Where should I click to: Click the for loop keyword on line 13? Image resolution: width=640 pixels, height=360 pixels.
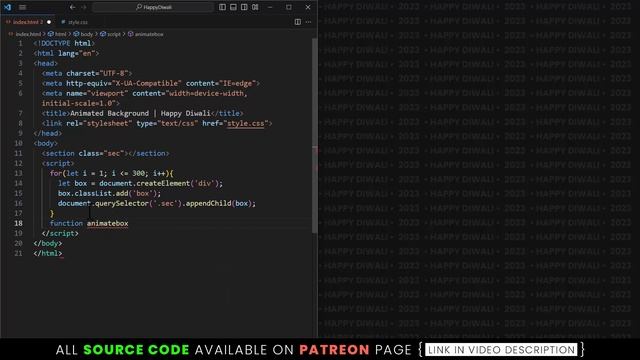(x=56, y=173)
